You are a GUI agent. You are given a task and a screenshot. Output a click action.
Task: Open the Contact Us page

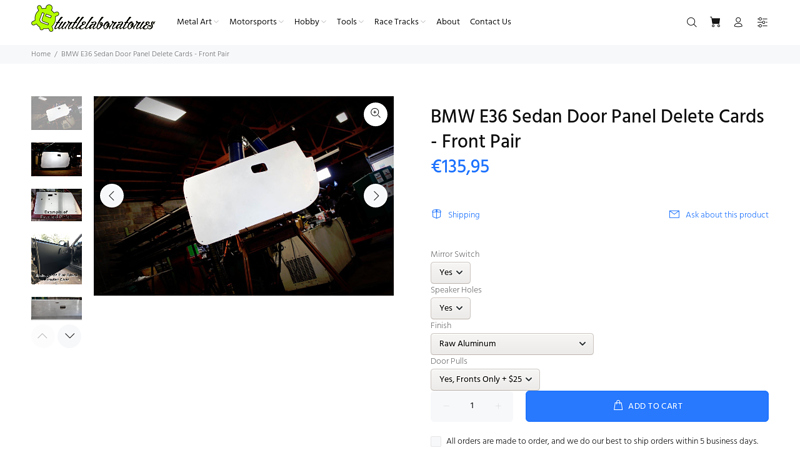point(490,22)
